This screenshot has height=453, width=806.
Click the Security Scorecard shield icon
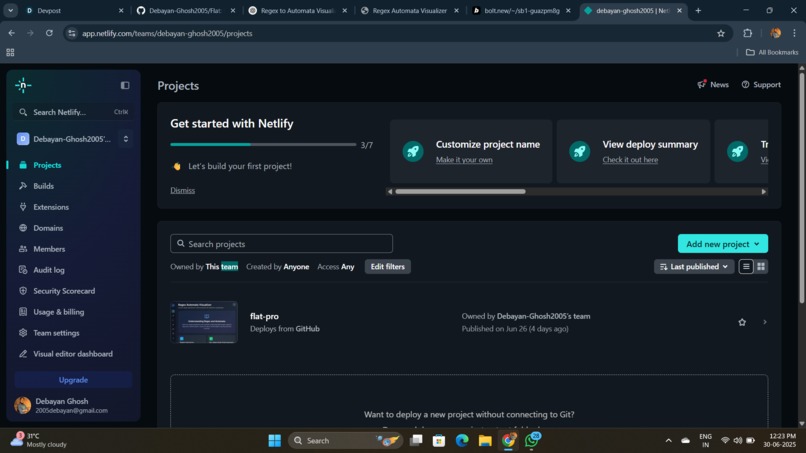click(x=23, y=291)
